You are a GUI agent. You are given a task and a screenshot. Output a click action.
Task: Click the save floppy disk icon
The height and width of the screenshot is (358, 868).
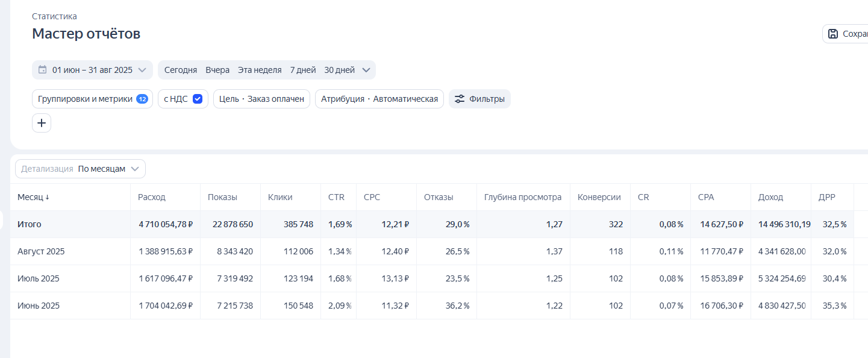coord(833,34)
